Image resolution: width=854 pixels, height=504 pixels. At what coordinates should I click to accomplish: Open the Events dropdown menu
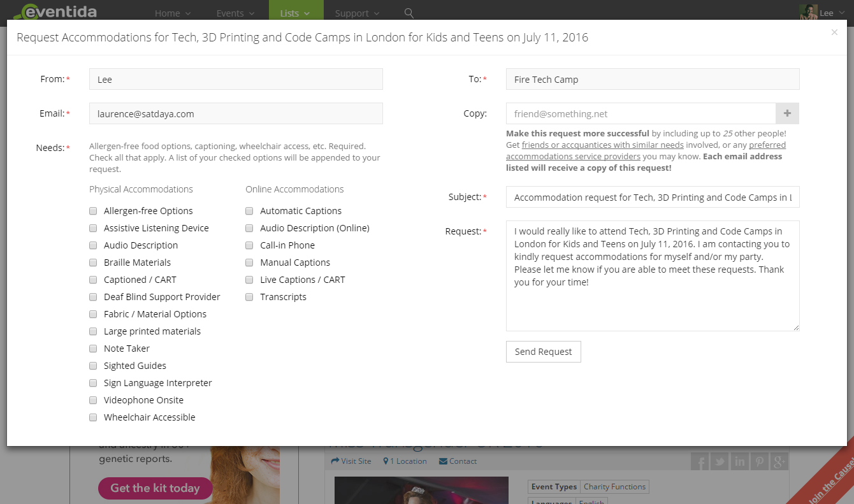[x=235, y=13]
